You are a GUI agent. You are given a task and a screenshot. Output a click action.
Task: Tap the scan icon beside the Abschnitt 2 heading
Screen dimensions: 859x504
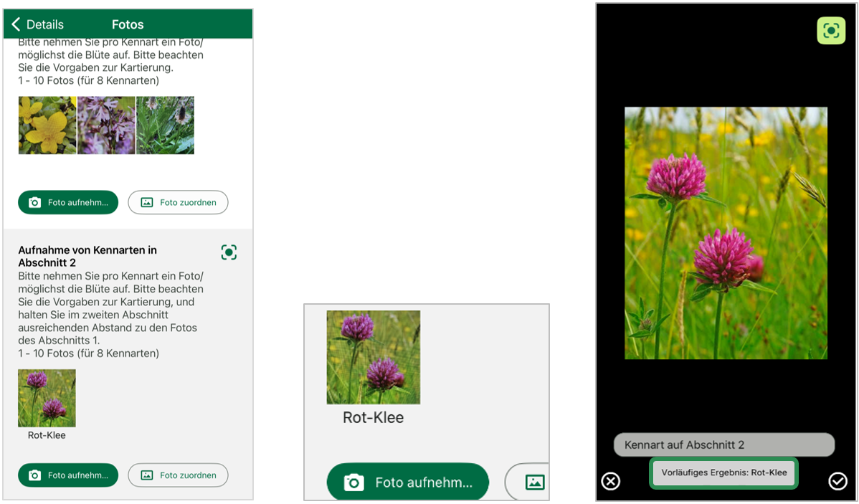coord(229,252)
